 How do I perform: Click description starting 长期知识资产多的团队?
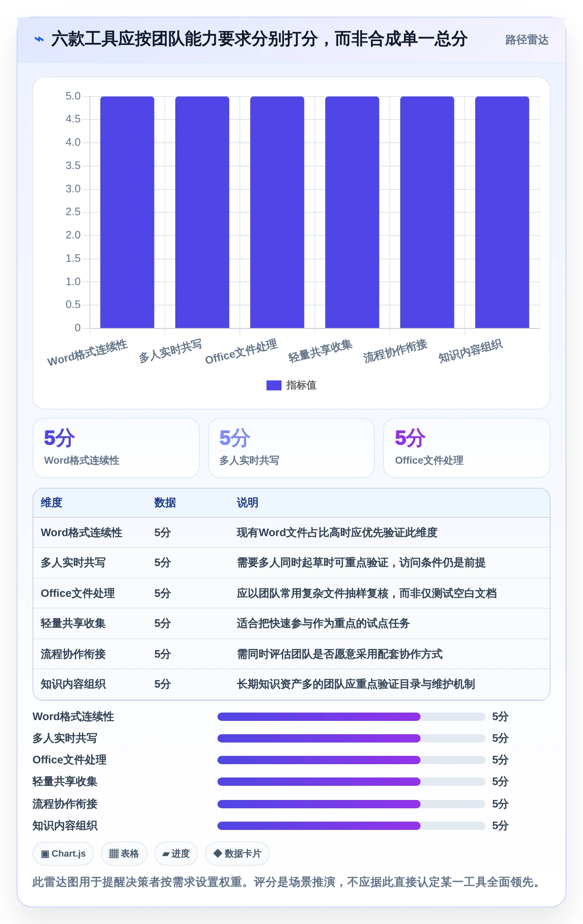[356, 684]
